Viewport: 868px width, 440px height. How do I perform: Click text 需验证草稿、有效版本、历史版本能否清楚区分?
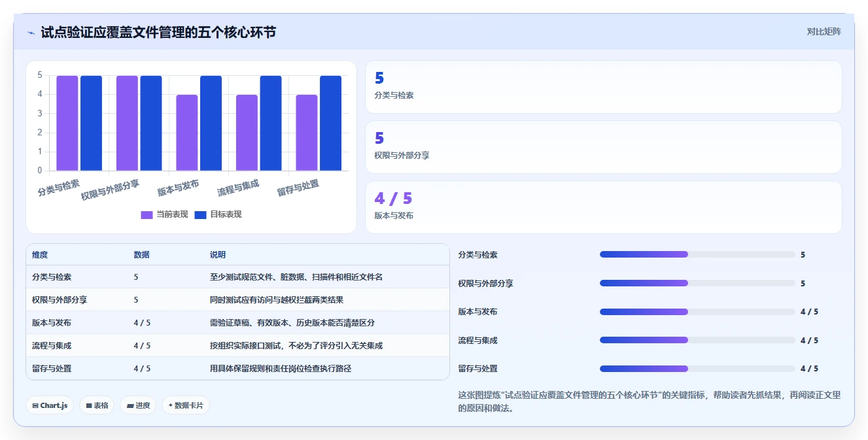click(x=292, y=323)
